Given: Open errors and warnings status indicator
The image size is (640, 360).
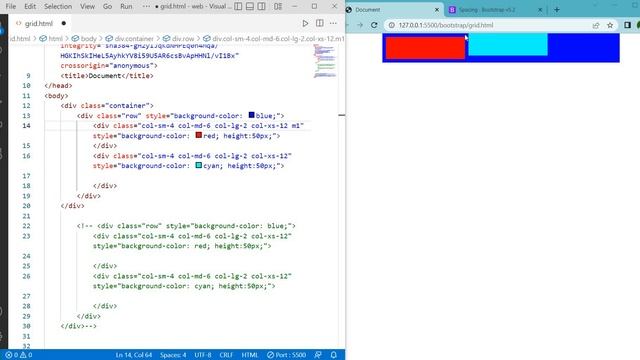Looking at the screenshot, I should pos(19,355).
